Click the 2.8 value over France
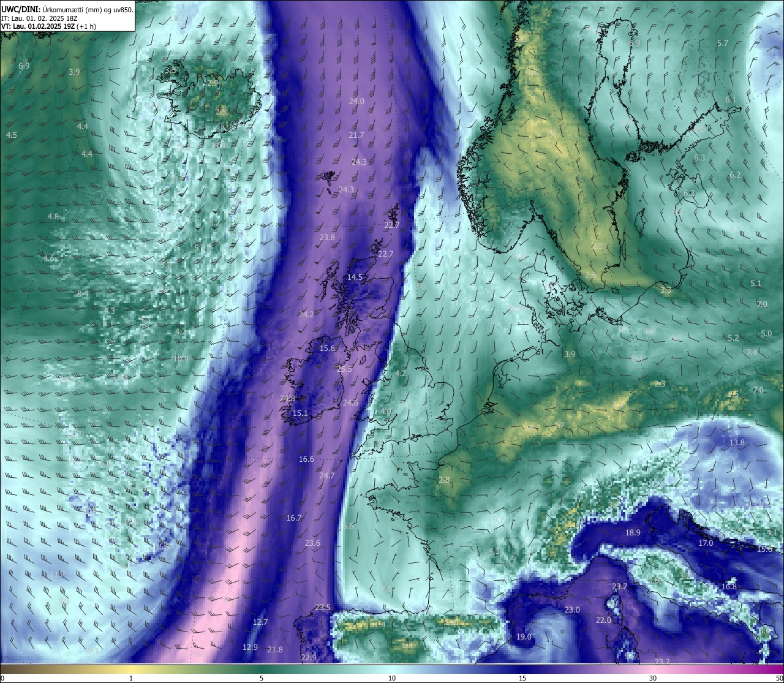Viewport: 784px width, 683px height. click(444, 480)
